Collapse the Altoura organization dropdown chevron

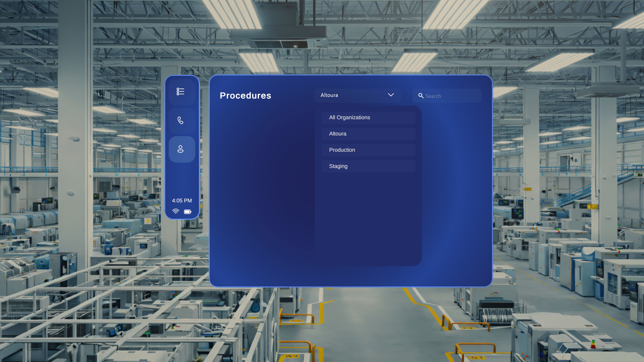tap(391, 95)
